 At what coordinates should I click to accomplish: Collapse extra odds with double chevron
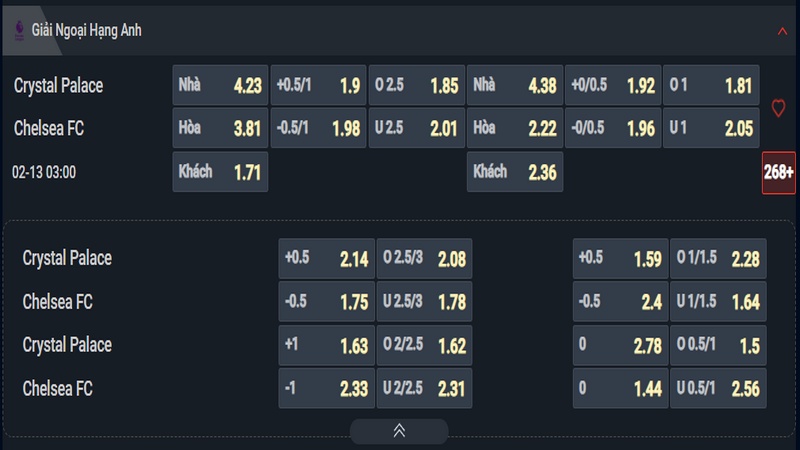(399, 431)
